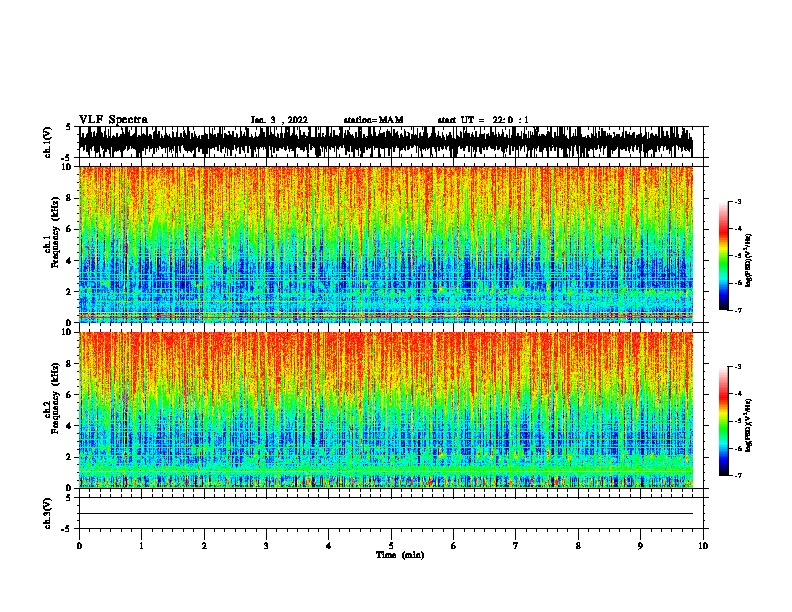
Task: Click the ch.2 spectrogram color bar
Action: coord(724,421)
